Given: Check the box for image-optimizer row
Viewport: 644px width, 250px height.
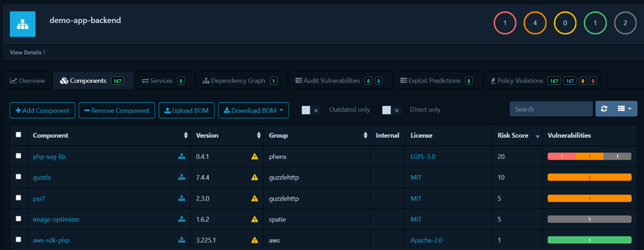Looking at the screenshot, I should click(18, 219).
